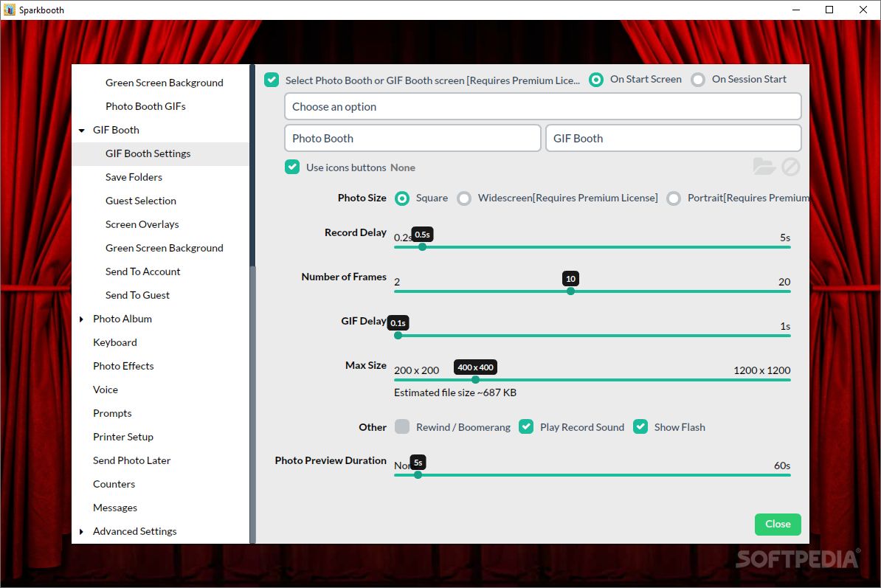Go to Keyboard settings
Screen dimensions: 881x588
114,342
